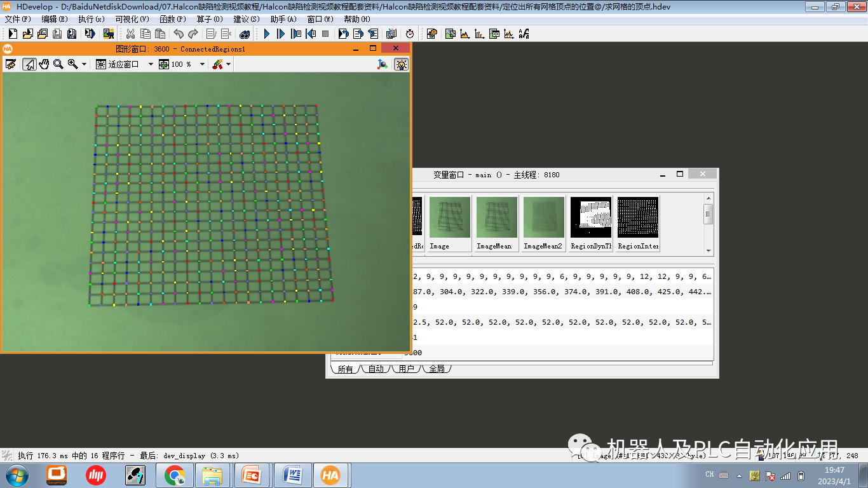Screen dimensions: 868x488
Task: Select the RegionDynThresh variable thumbnail
Action: click(x=591, y=223)
